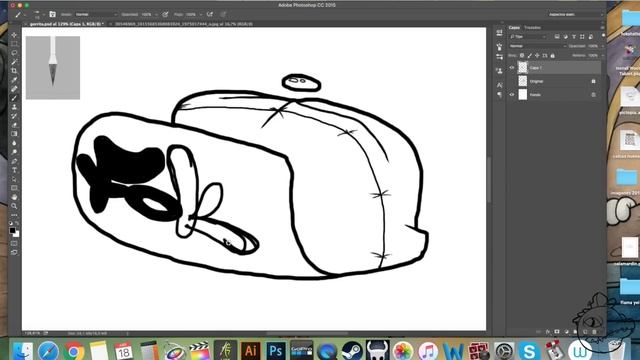
Task: Hide the Fondo layer
Action: (x=512, y=95)
